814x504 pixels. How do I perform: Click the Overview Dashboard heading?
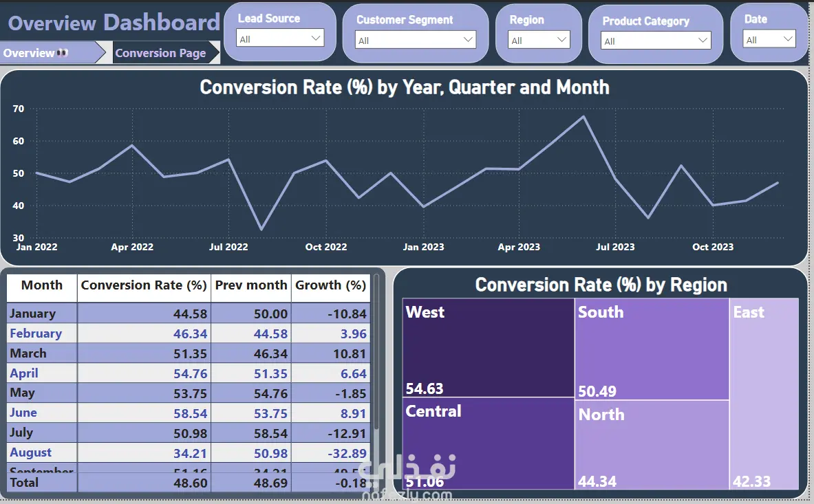click(114, 23)
